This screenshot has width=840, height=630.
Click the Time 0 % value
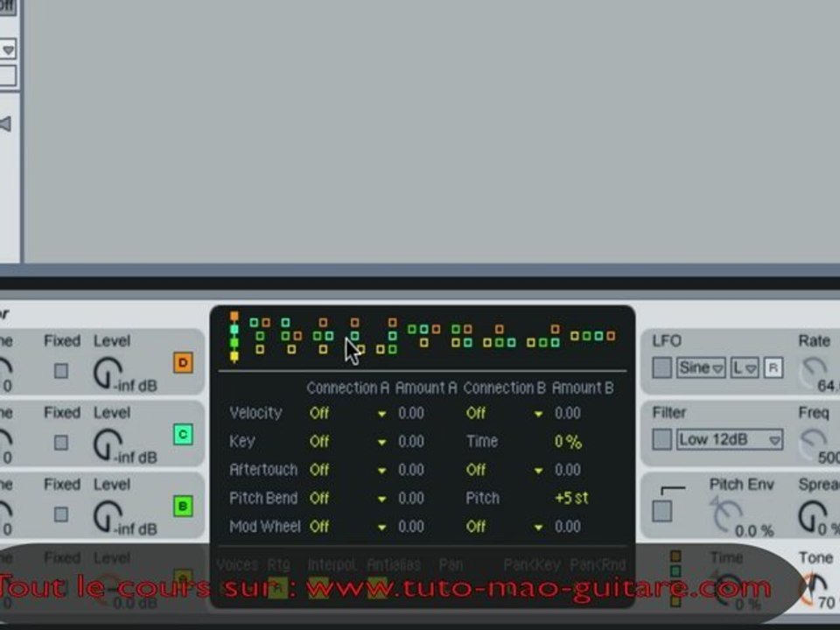568,442
